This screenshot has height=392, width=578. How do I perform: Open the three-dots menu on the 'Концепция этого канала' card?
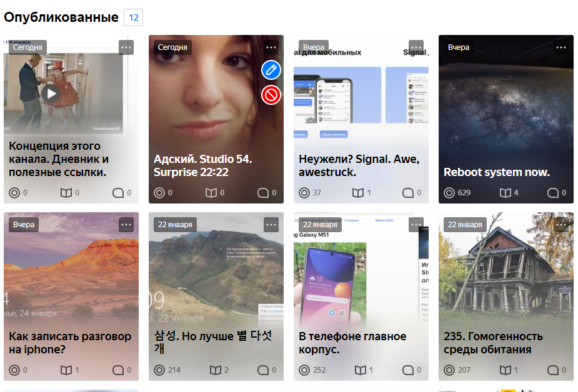point(126,47)
